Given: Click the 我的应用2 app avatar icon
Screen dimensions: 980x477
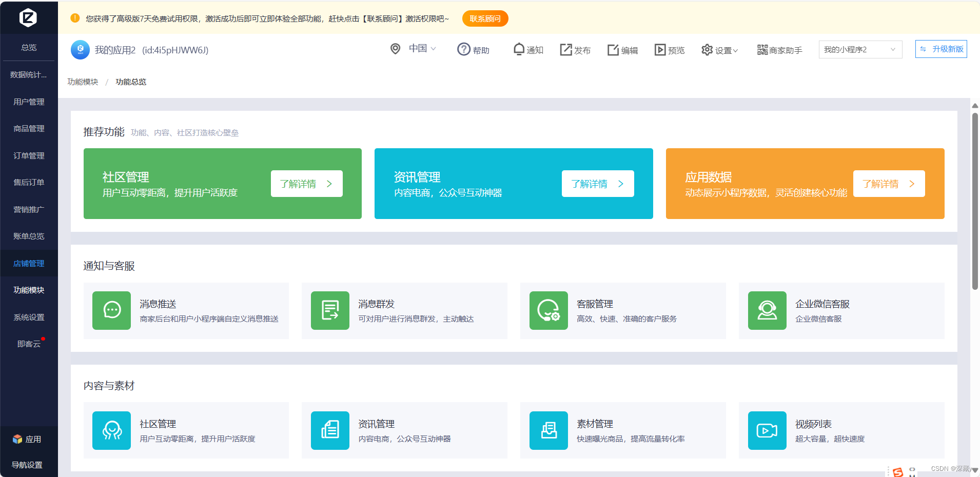Looking at the screenshot, I should [80, 50].
